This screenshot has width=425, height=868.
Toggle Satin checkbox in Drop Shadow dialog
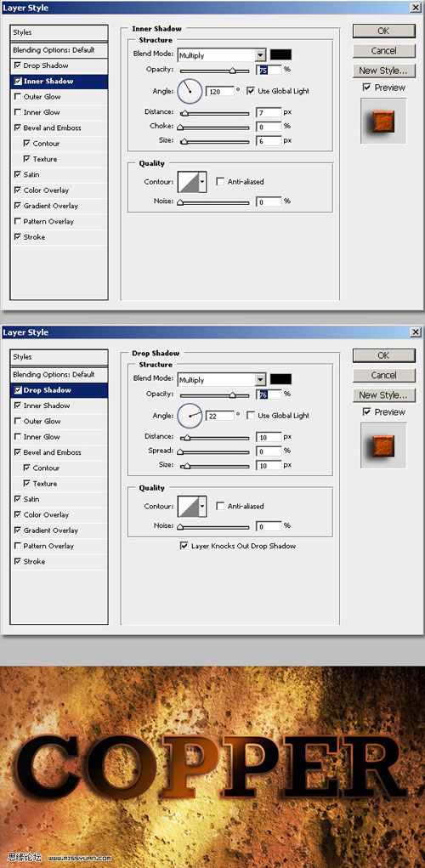click(18, 499)
